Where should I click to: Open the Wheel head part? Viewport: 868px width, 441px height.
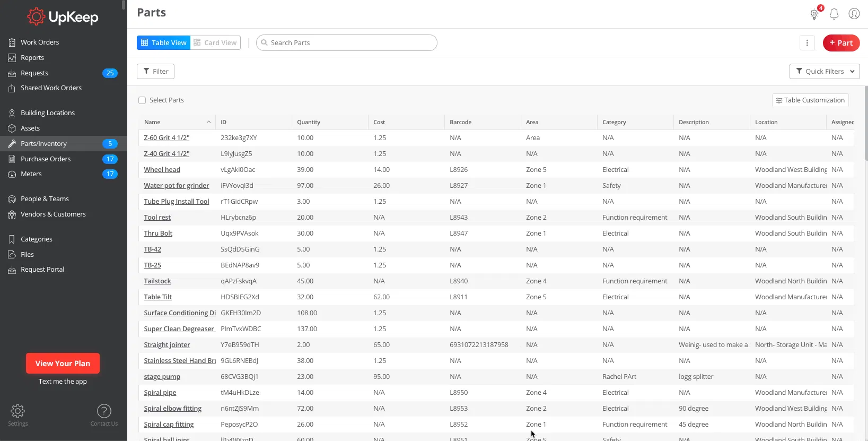pos(162,170)
